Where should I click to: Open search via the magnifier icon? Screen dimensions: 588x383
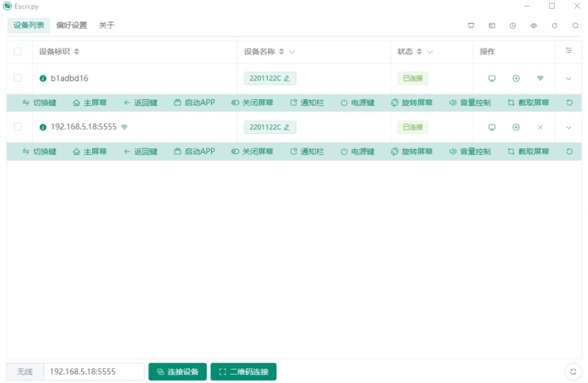click(575, 25)
